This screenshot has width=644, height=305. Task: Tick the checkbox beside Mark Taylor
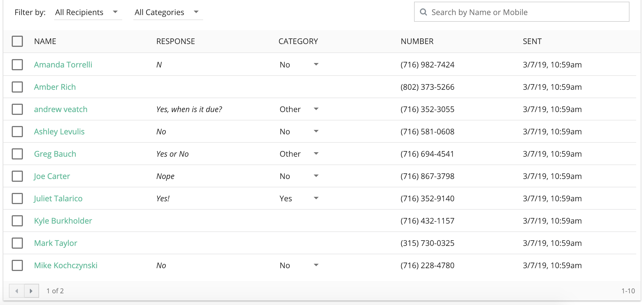pyautogui.click(x=17, y=243)
